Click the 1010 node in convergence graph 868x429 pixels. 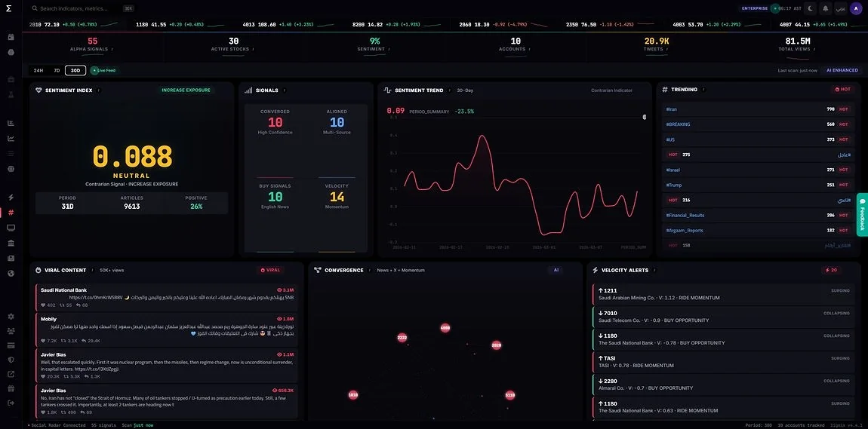[353, 395]
